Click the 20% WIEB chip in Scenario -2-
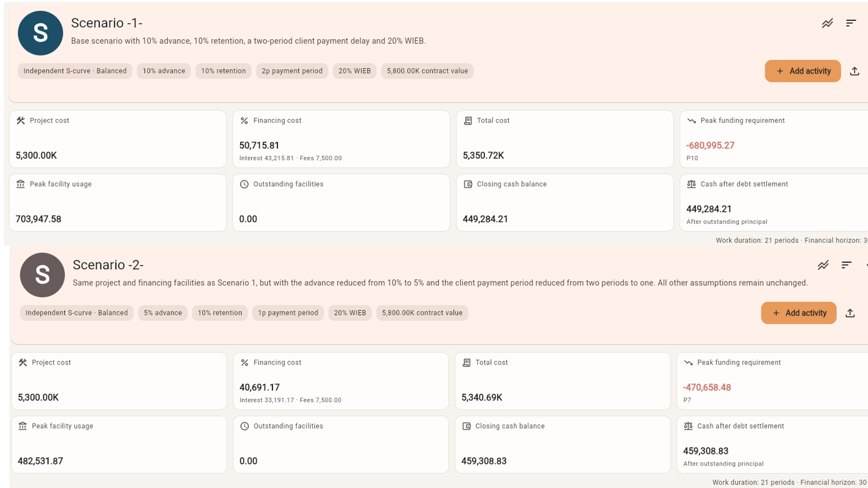This screenshot has height=488, width=868. click(x=350, y=313)
